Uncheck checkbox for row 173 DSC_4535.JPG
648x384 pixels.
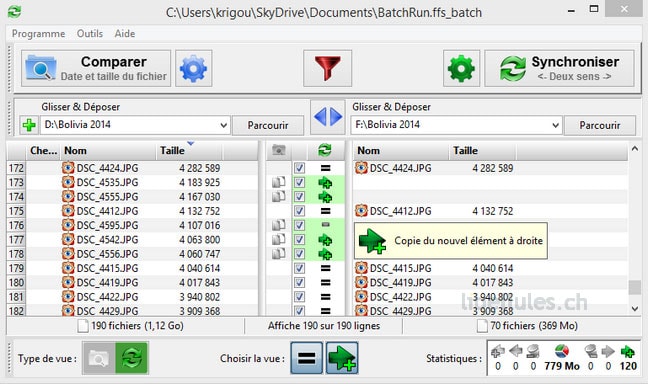point(299,182)
